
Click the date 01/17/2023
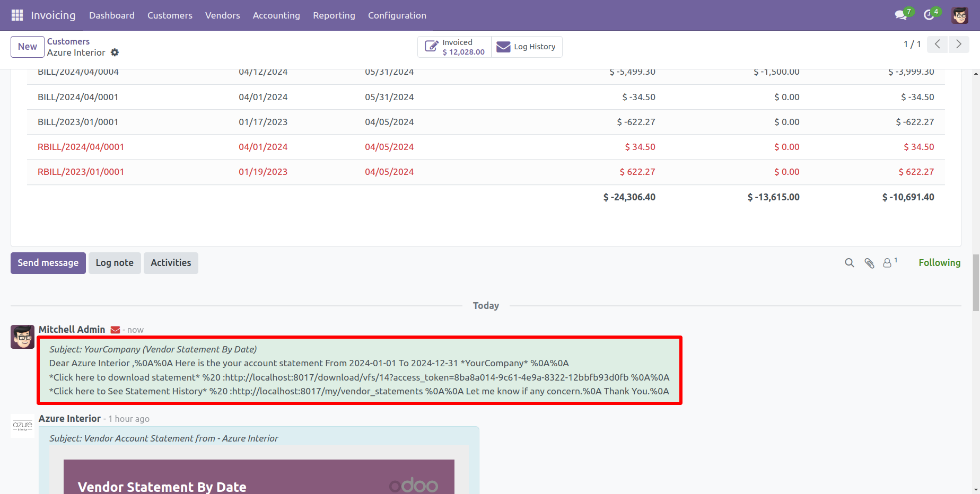pos(263,122)
